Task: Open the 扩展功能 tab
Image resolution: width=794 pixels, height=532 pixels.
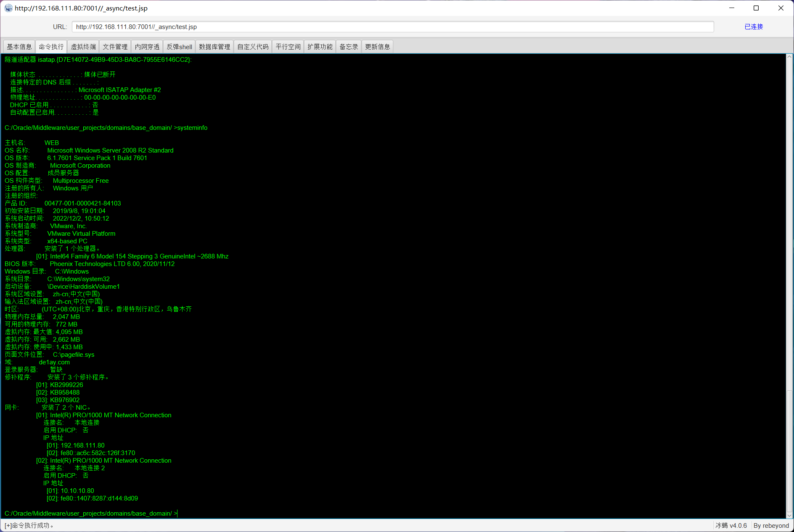Action: [x=320, y=47]
